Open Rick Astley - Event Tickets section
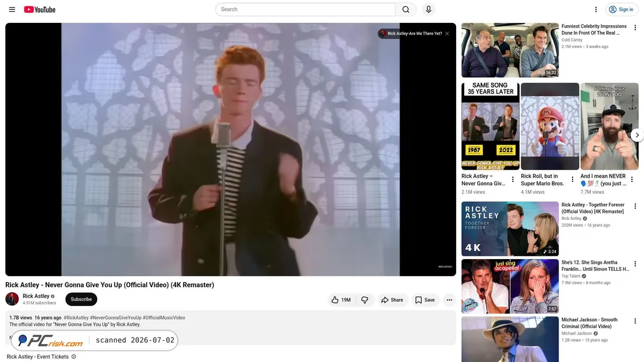The height and width of the screenshot is (362, 644). pos(38,357)
